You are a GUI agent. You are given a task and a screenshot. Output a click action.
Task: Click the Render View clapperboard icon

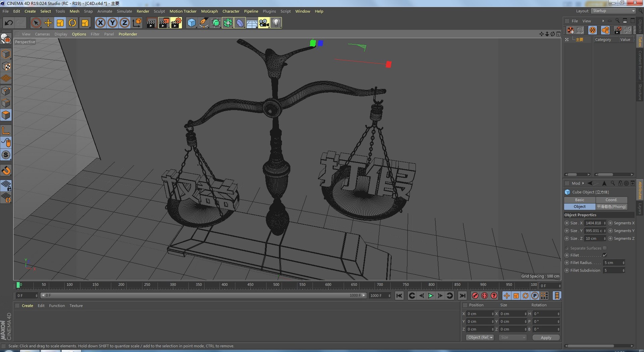(151, 23)
